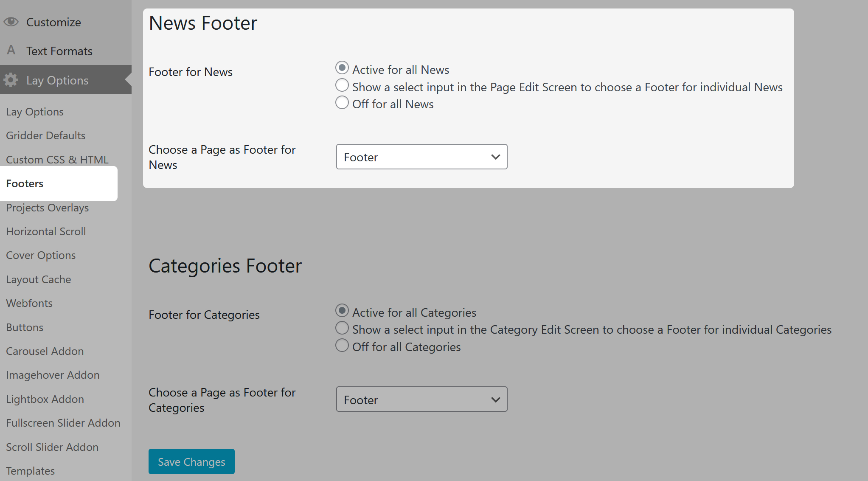Click the Lay Options gear icon
Viewport: 868px width, 481px height.
[x=11, y=80]
